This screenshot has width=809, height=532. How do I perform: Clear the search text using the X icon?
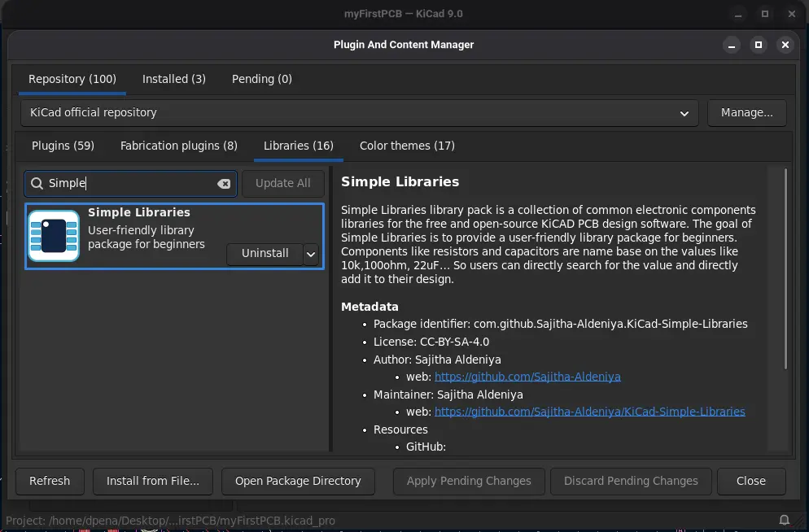(x=224, y=183)
